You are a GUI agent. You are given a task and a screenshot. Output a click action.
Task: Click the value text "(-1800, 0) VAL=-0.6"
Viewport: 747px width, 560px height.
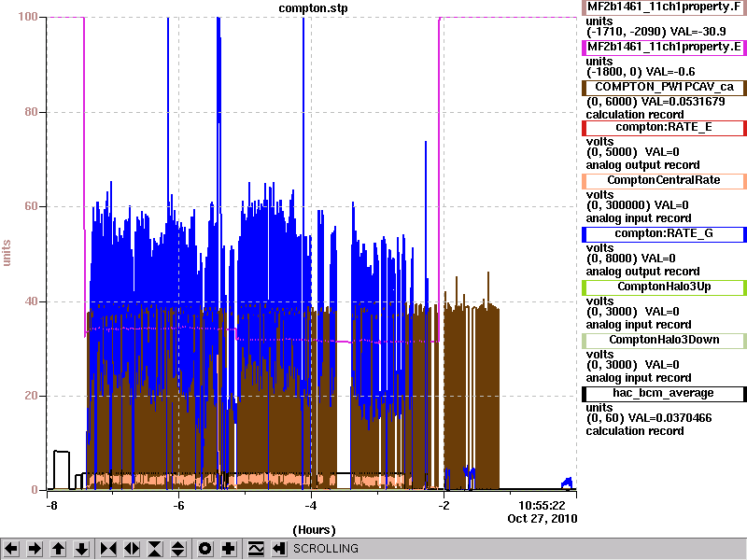(x=641, y=72)
